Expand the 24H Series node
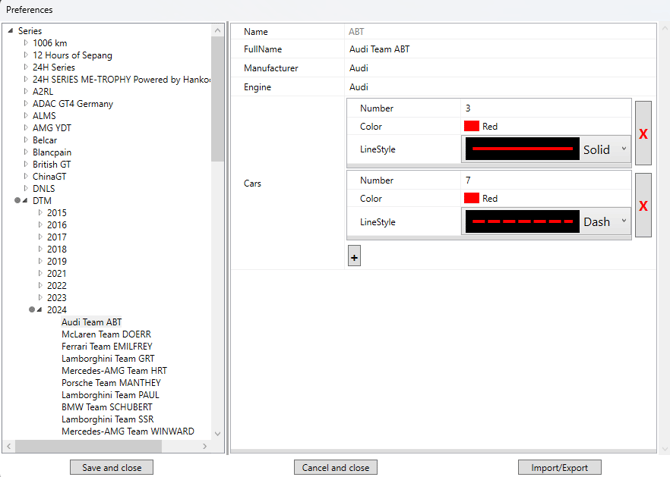670x477 pixels. click(x=26, y=67)
